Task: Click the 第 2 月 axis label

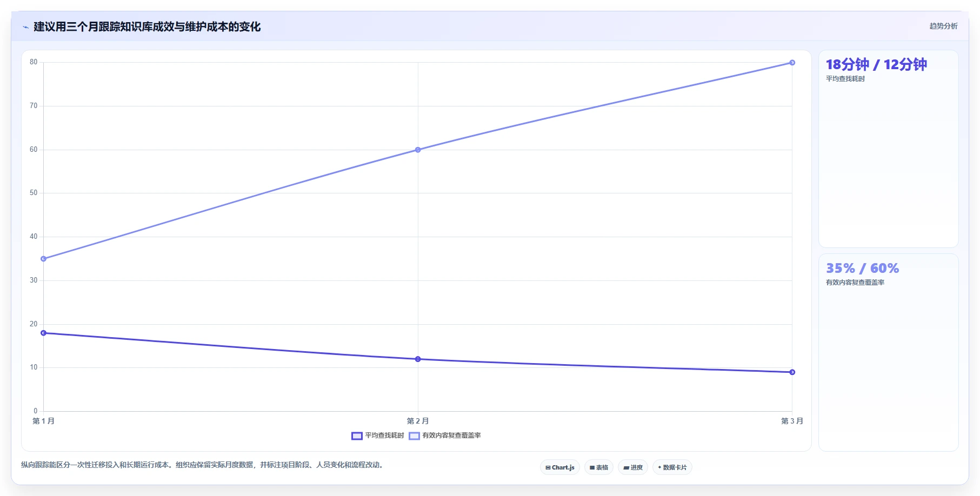Action: click(x=418, y=421)
